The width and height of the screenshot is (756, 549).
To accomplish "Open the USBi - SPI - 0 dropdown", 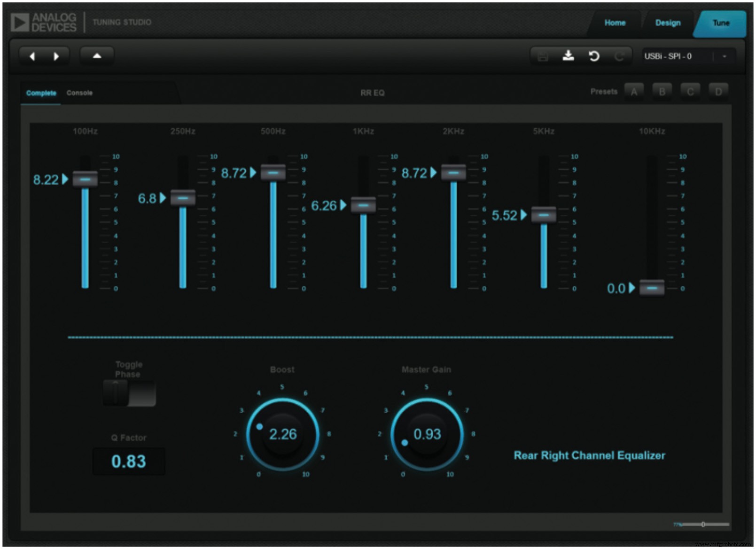I will point(677,55).
